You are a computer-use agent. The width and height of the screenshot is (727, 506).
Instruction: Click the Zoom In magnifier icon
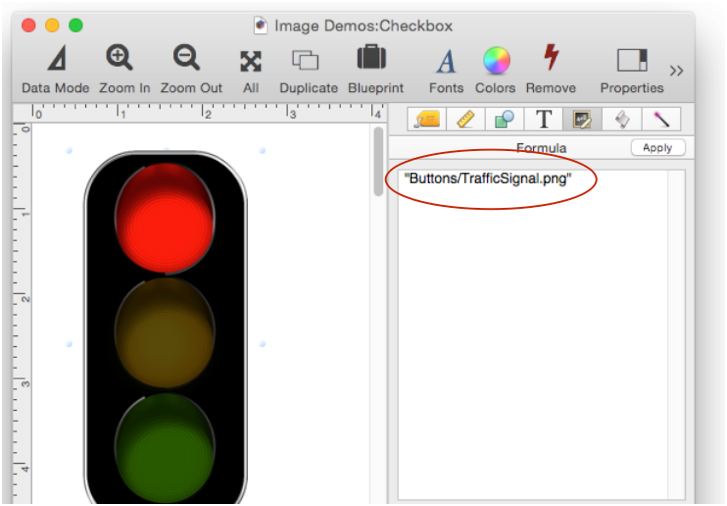(120, 58)
